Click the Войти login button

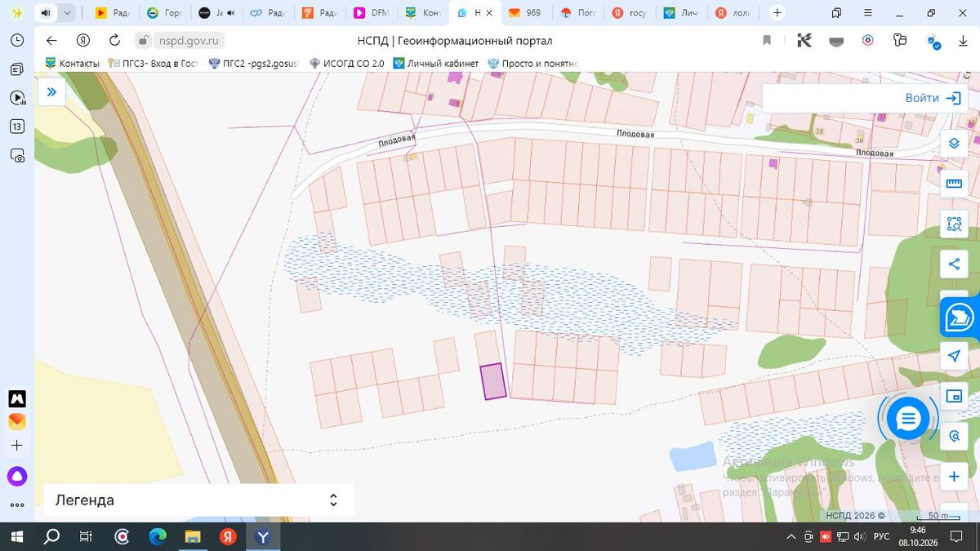click(x=932, y=98)
